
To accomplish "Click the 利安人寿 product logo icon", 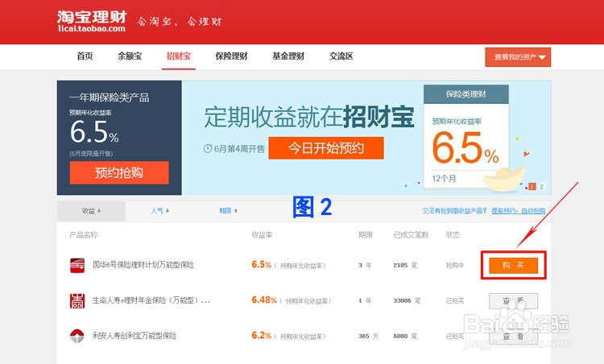I will (77, 336).
